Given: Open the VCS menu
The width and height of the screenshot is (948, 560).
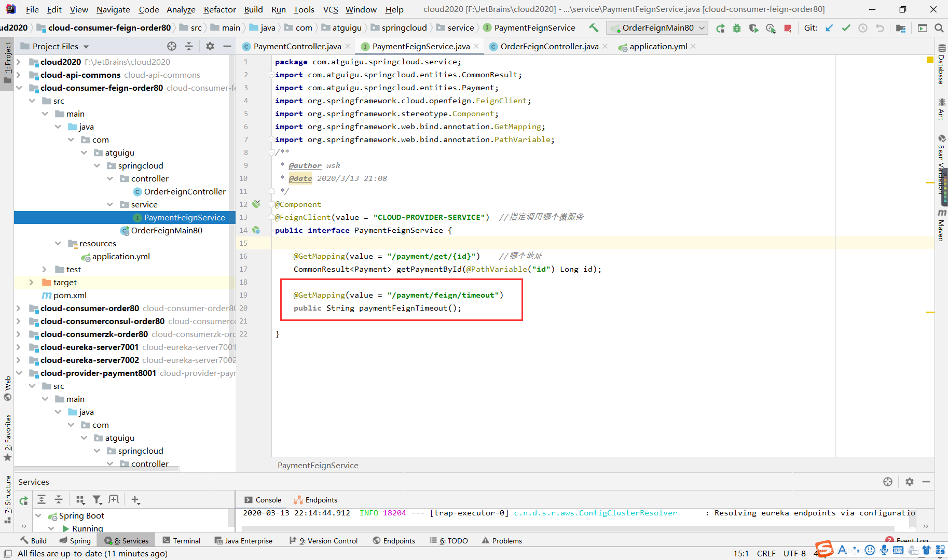Looking at the screenshot, I should [331, 9].
